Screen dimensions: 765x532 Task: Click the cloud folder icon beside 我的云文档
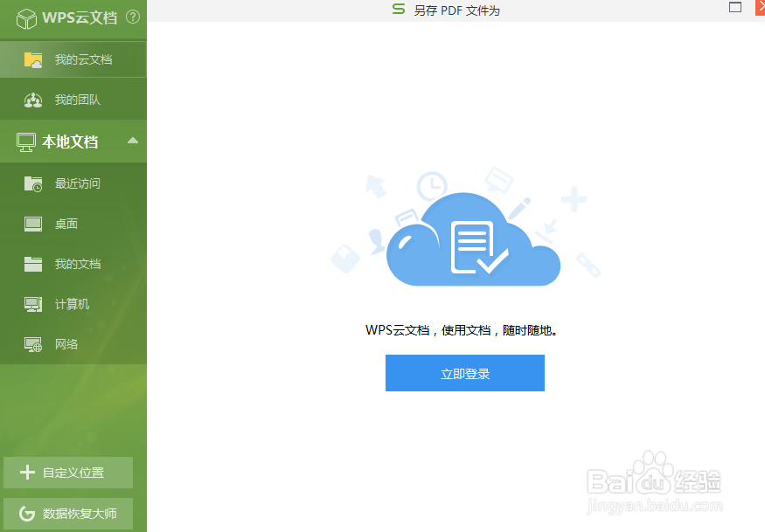(33, 60)
